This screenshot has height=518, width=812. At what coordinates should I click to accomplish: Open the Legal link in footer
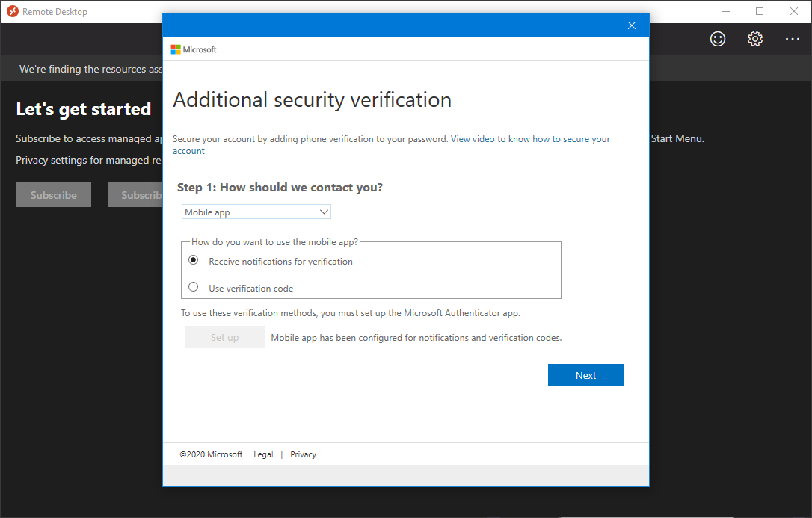[x=263, y=454]
